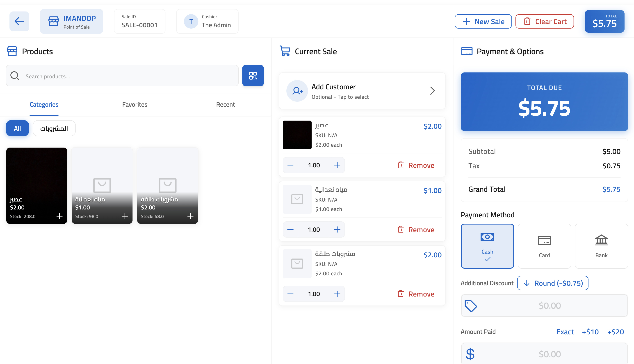Select Bank payment method
634x364 pixels.
tap(601, 246)
